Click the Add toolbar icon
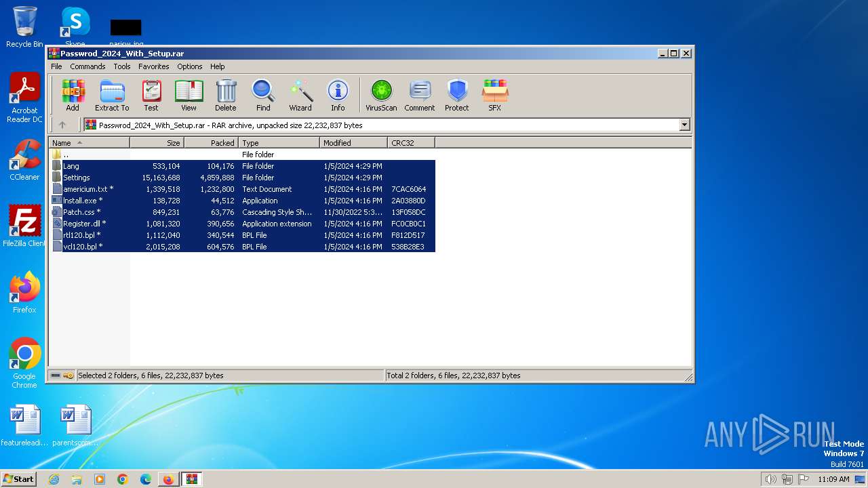 point(73,95)
